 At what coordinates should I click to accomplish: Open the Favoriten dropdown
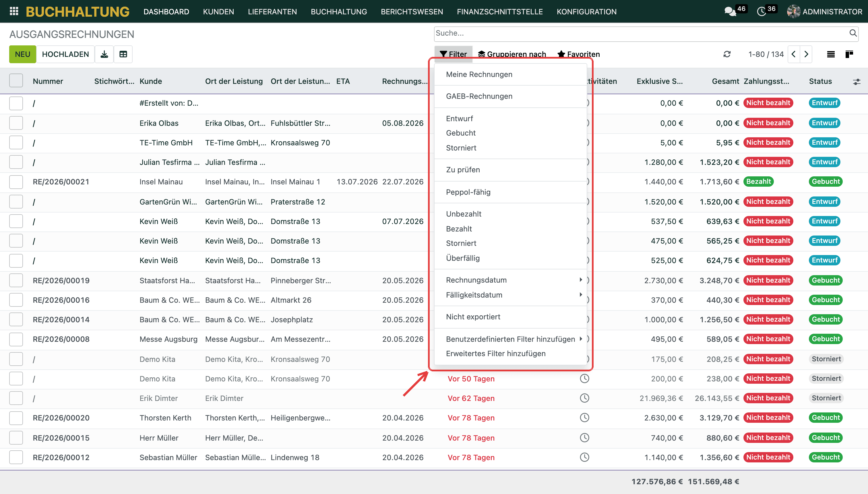(x=578, y=54)
